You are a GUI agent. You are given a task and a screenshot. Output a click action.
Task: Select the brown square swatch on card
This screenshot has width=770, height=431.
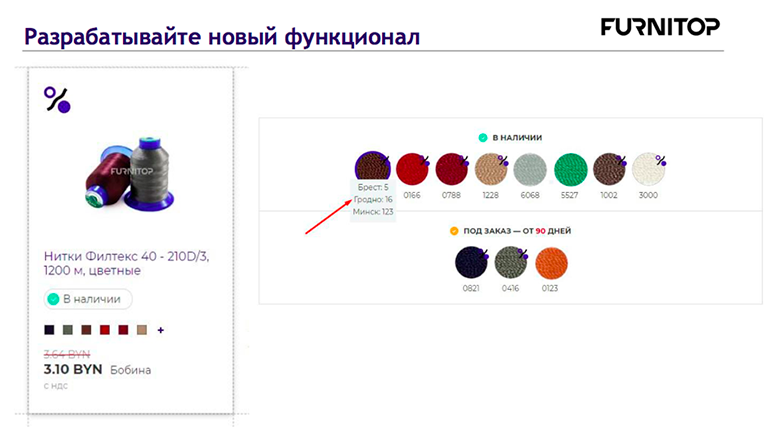tap(86, 330)
